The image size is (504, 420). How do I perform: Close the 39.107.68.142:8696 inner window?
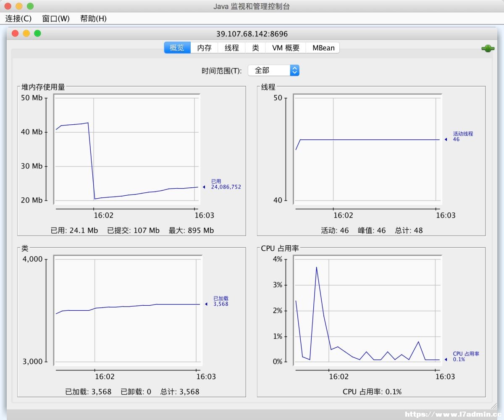15,33
